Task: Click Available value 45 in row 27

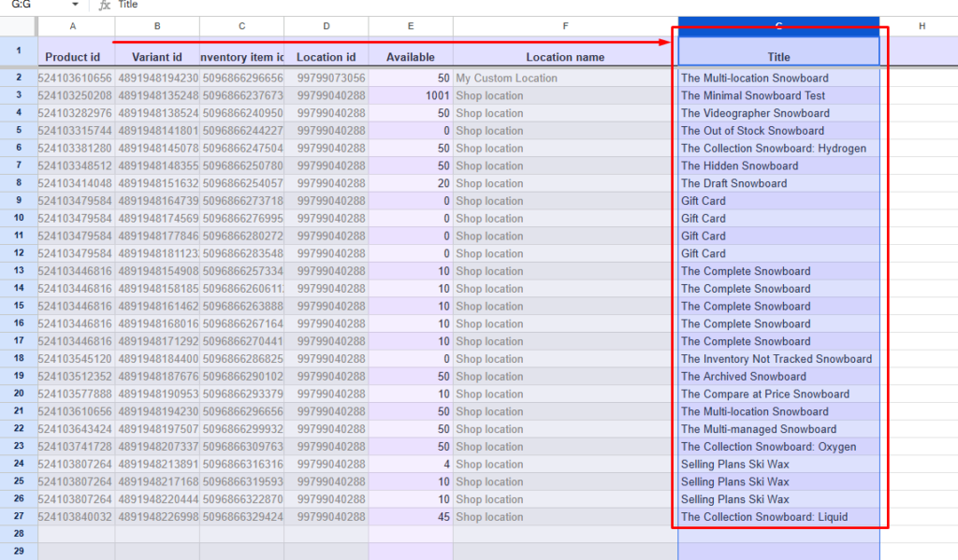Action: tap(411, 517)
